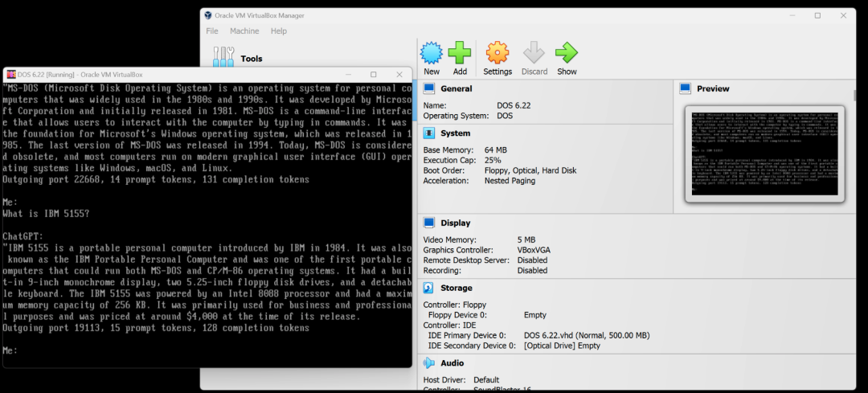This screenshot has width=868, height=393.
Task: Click the Display section monitor icon
Action: pyautogui.click(x=428, y=223)
